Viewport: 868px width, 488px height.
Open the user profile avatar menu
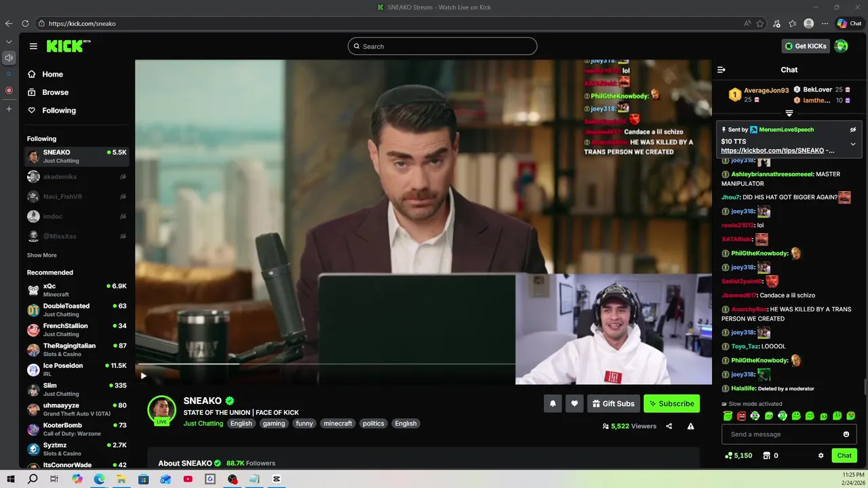click(x=842, y=46)
